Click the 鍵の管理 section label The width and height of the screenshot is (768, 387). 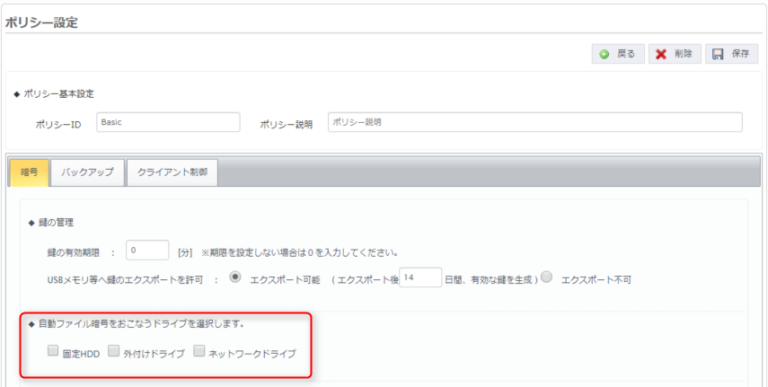pos(56,223)
